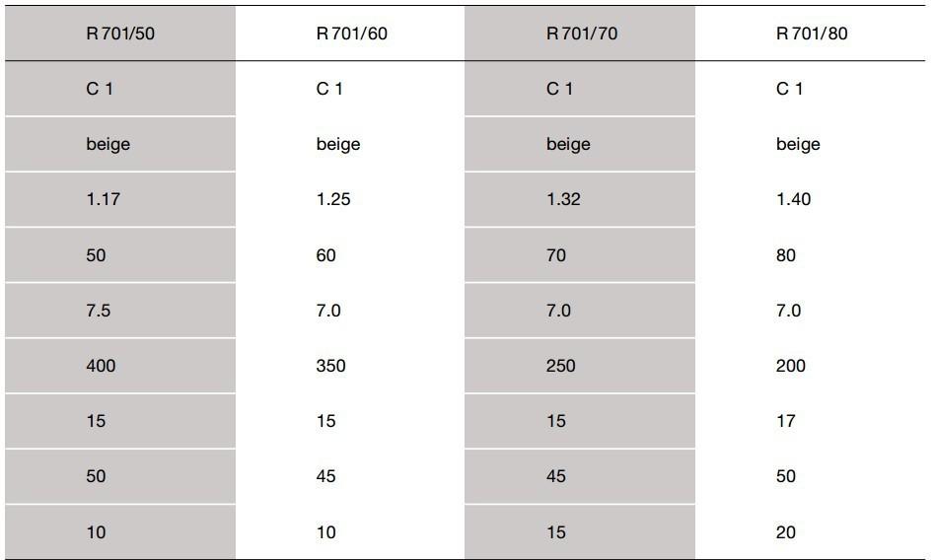Click "beige" in the R 701/80 column
This screenshot has height=560, width=935.
point(798,144)
